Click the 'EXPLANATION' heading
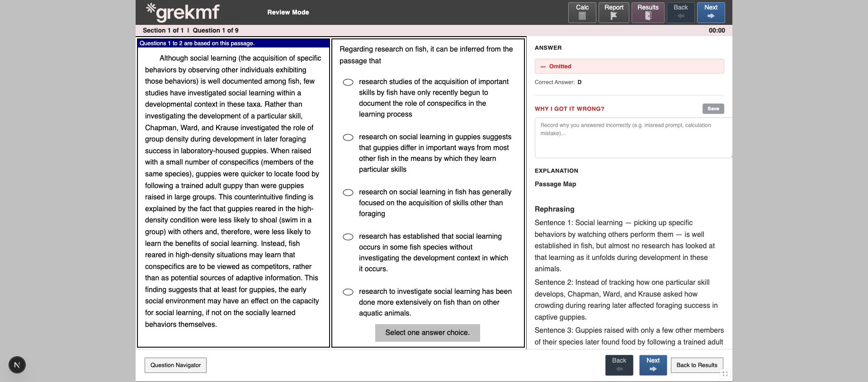868x382 pixels. 556,170
